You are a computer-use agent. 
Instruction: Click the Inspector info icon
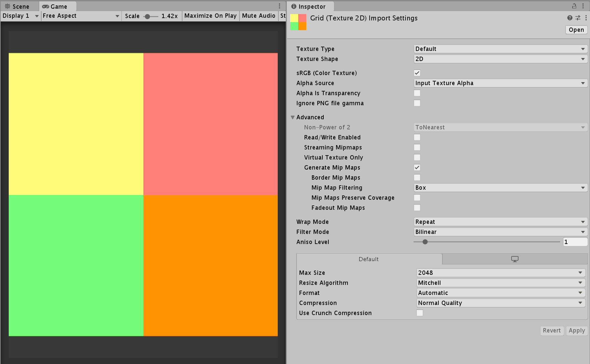pyautogui.click(x=294, y=6)
